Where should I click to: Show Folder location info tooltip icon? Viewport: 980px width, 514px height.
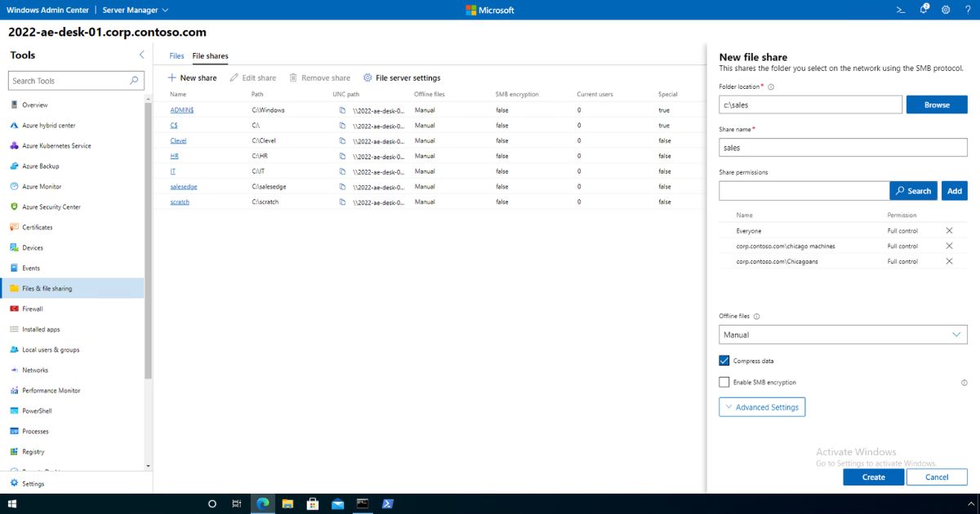coord(771,86)
